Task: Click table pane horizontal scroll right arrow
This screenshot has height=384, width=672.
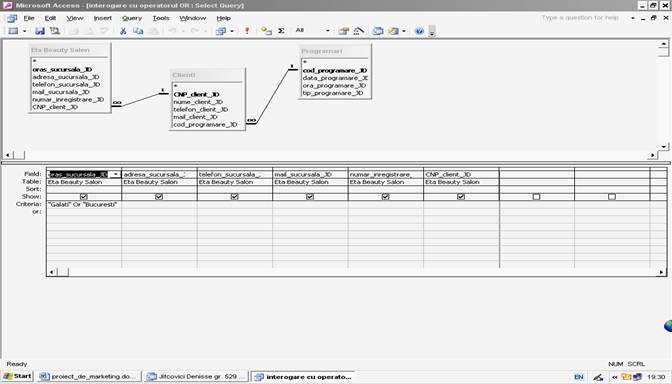Action: point(653,155)
